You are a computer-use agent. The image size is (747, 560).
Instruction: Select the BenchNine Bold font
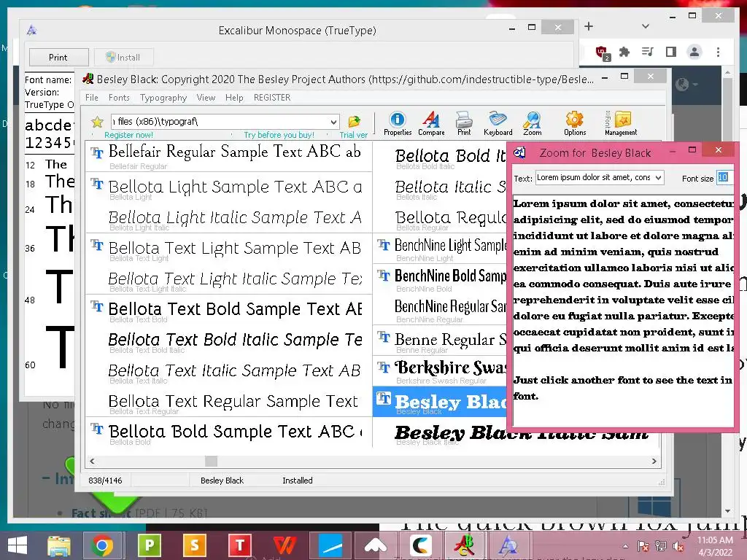[x=440, y=280]
